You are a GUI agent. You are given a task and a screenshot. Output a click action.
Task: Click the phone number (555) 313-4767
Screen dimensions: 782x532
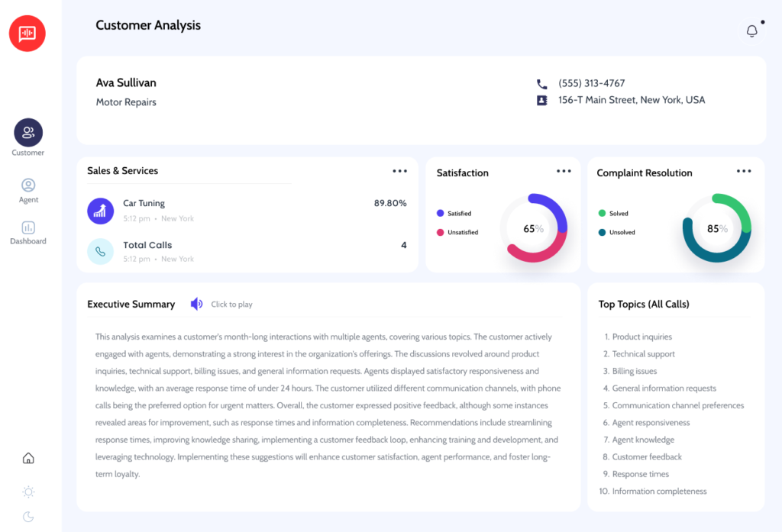[591, 83]
